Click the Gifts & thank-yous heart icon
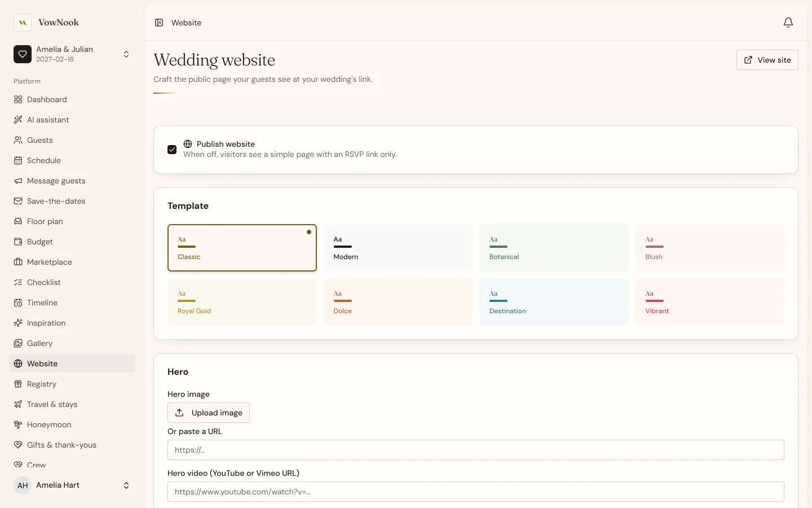Screen dimensions: 812x508 [x=18, y=445]
